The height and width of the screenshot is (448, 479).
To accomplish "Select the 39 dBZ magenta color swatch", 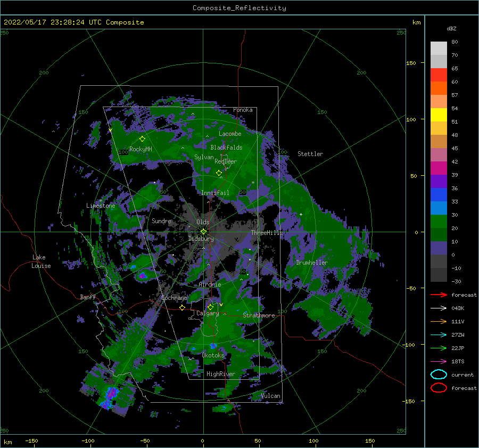I will 439,168.
